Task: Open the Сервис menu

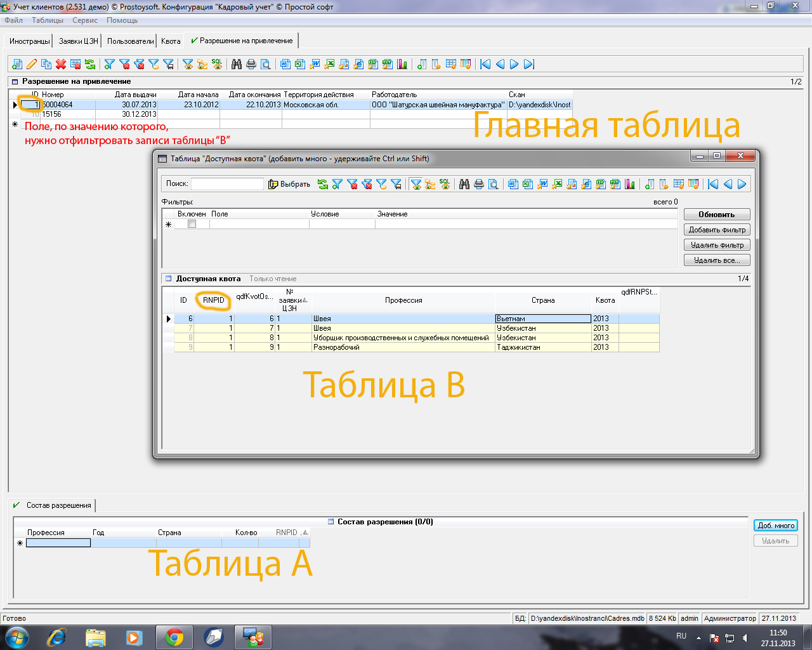Action: tap(84, 20)
